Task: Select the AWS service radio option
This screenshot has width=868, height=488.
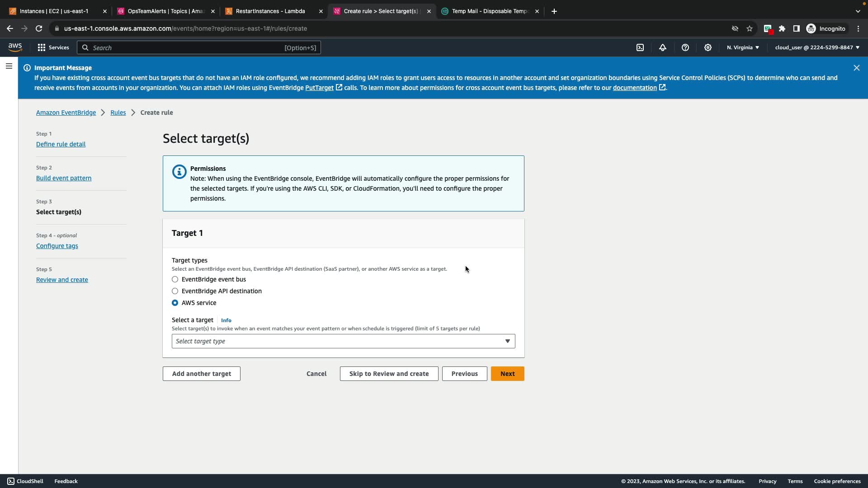Action: (x=175, y=303)
